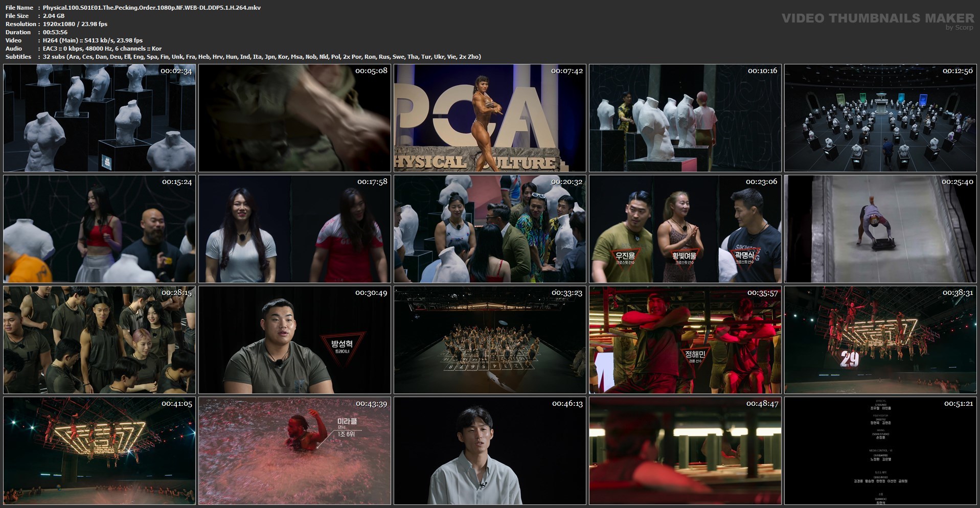Open the white shirt interview thumbnail at 00:46:13

[490, 451]
